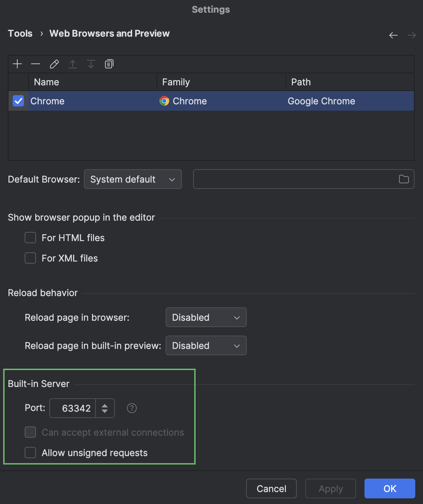Remove the selected browser using the minus icon
The image size is (423, 504).
tap(36, 64)
